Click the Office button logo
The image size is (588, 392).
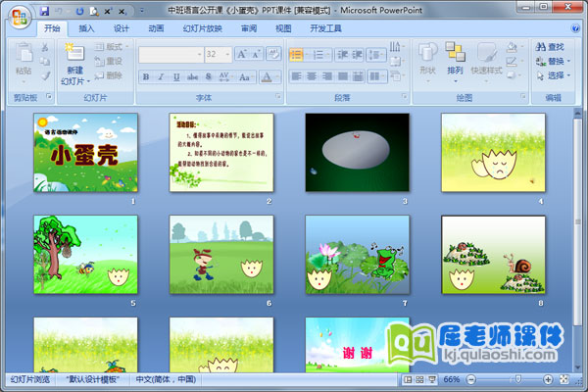[19, 19]
